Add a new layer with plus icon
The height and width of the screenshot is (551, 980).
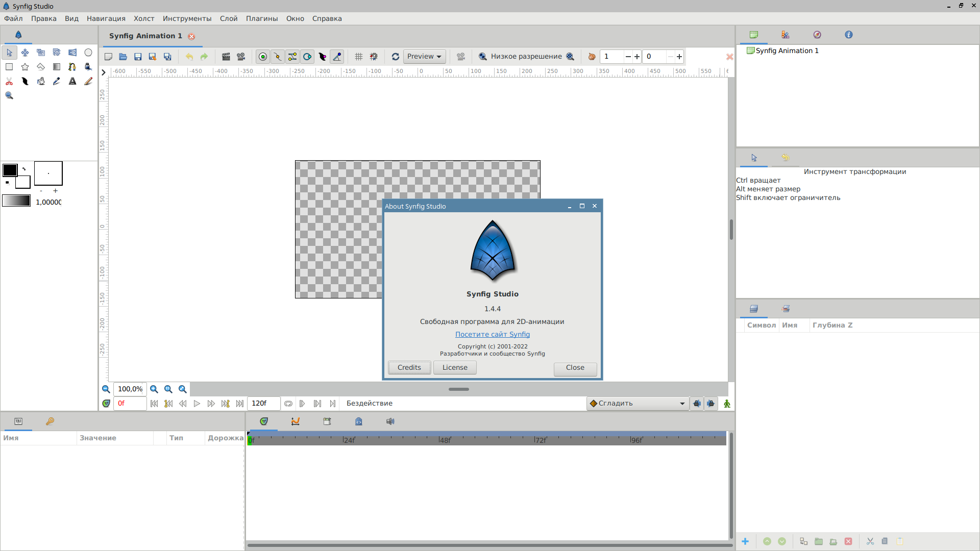[x=745, y=541]
